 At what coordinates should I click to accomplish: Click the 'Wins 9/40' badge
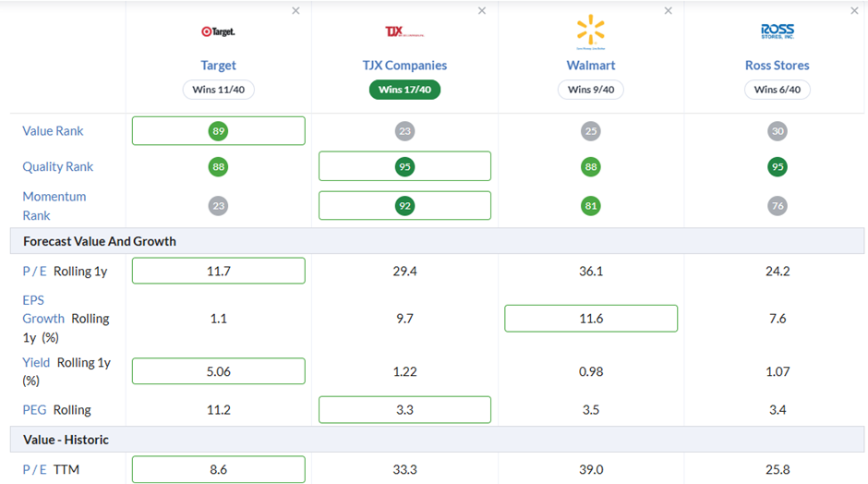(x=591, y=90)
